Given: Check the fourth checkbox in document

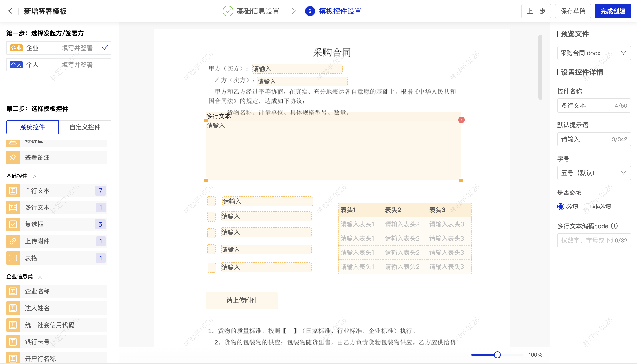Looking at the screenshot, I should [x=211, y=249].
